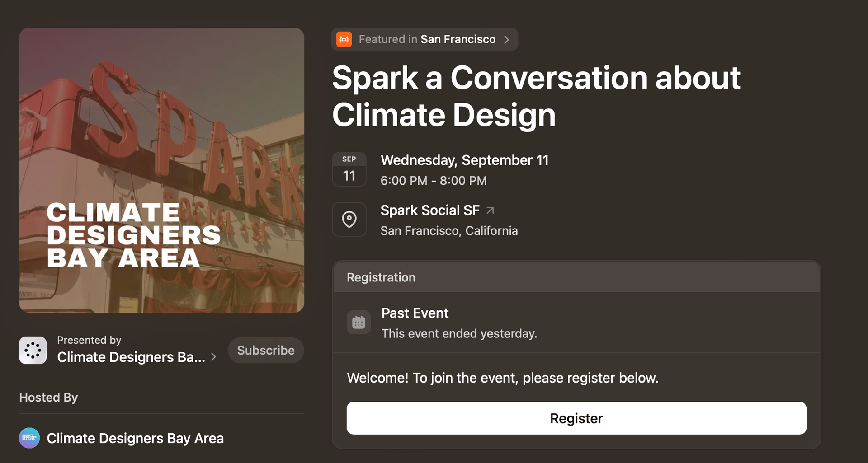Click the SEP 11 calendar date icon

[349, 169]
